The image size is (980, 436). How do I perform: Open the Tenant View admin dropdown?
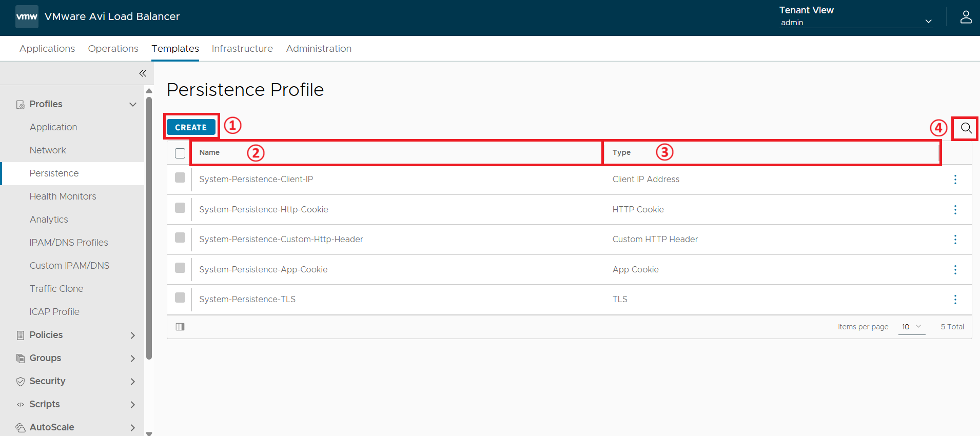[856, 22]
